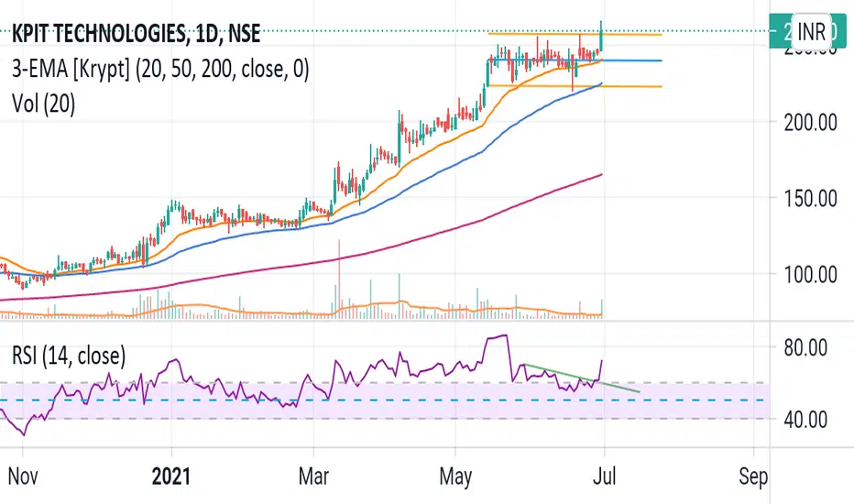Select the upper orange resistance line
854x504 pixels.
[575, 34]
